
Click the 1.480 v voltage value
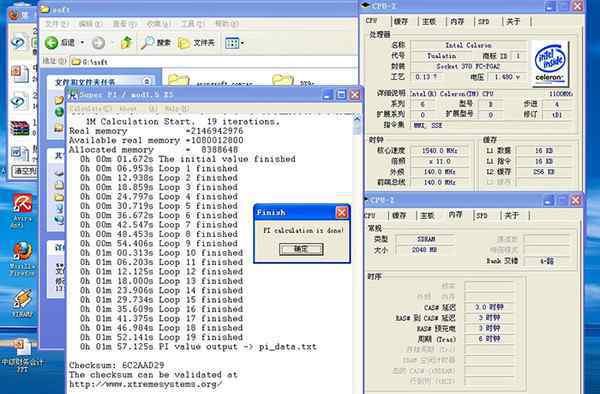pos(507,77)
